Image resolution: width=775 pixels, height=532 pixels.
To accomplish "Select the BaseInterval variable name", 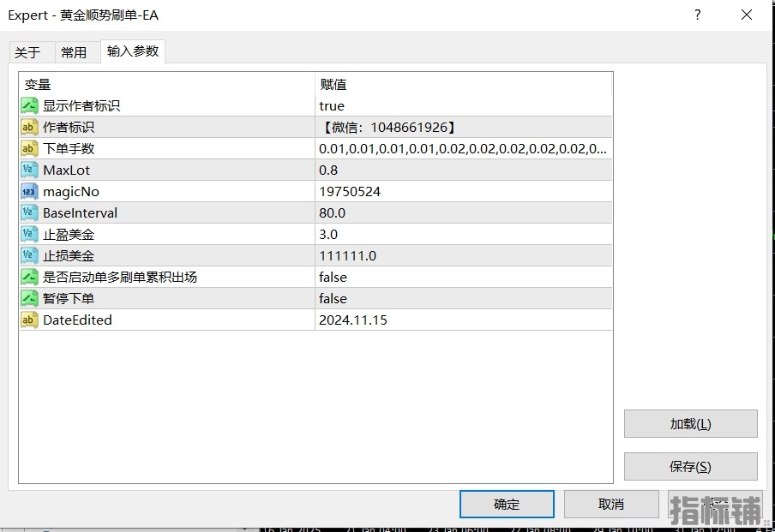I will 80,213.
